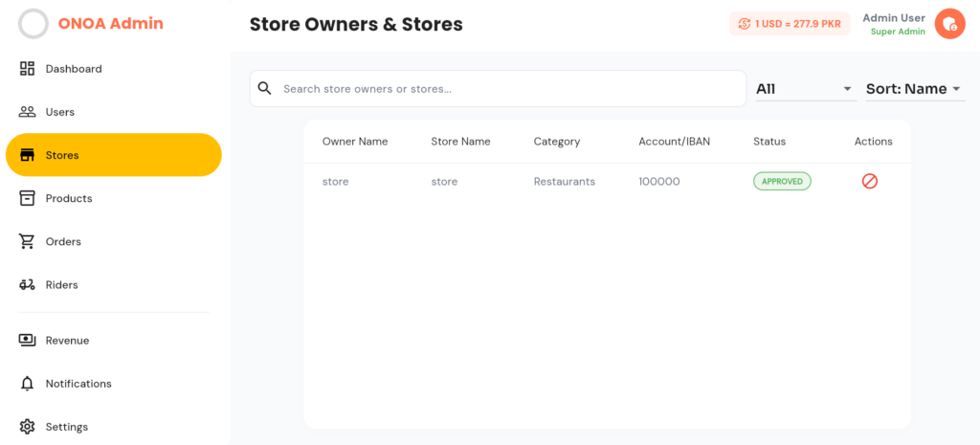Open Settings from the sidebar

(114, 427)
